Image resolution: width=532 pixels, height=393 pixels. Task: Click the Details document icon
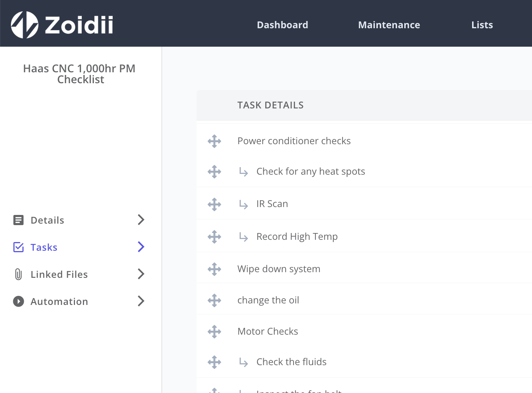pos(18,220)
